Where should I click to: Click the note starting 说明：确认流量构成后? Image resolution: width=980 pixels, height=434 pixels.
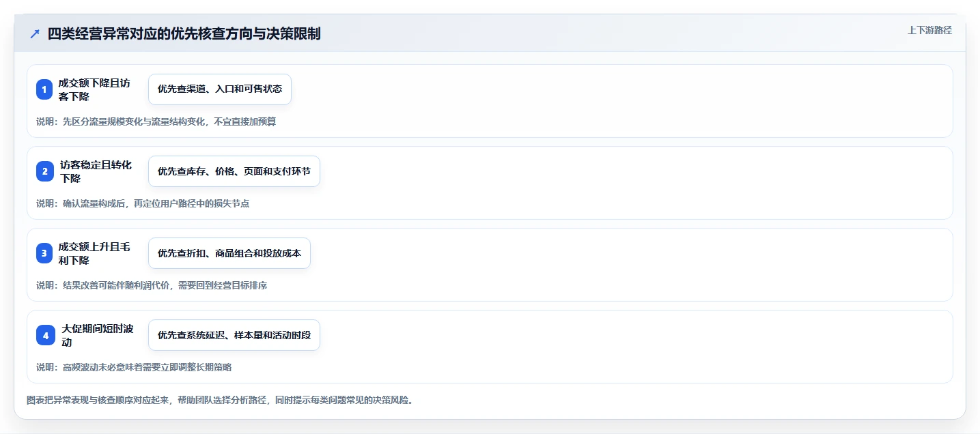coord(143,204)
